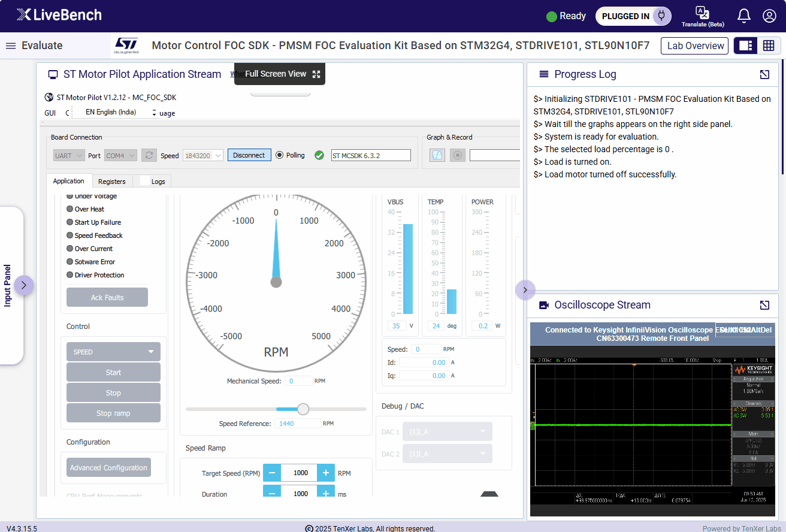The width and height of the screenshot is (786, 532).
Task: Expand the Input Panel side arrow
Action: (x=23, y=285)
